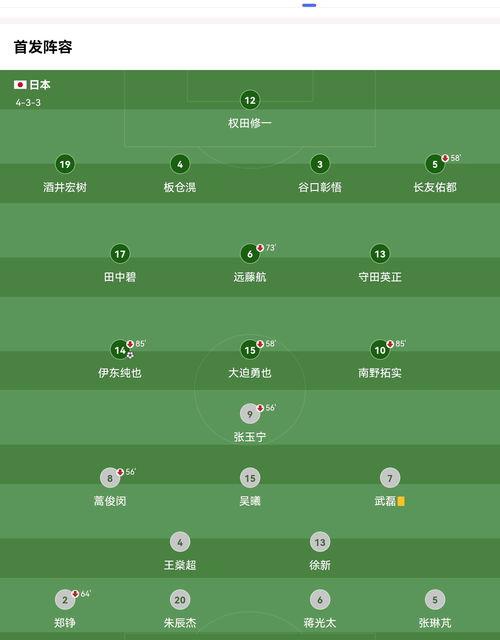Open player badge 19 酒井宏树
The width and height of the screenshot is (500, 640).
65,164
